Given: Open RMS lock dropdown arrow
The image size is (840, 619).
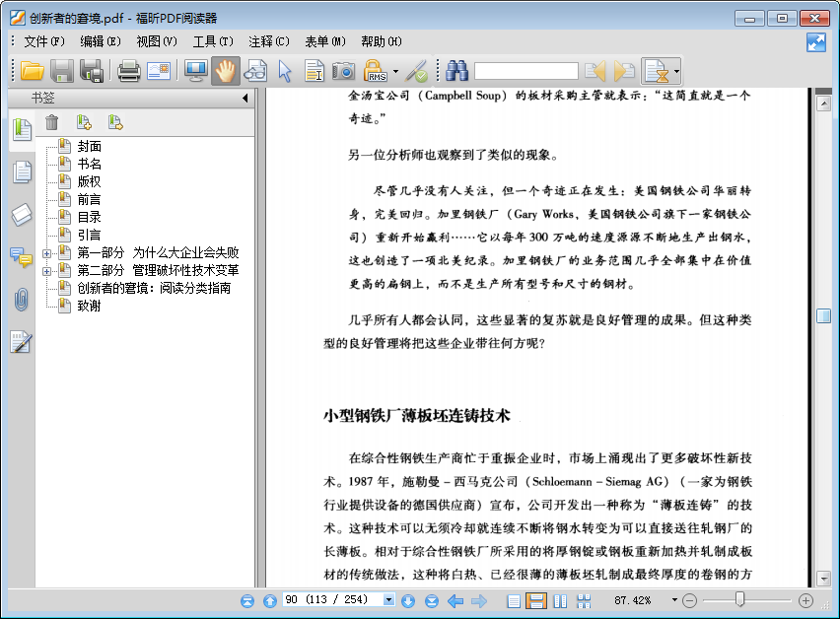Looking at the screenshot, I should click(395, 71).
